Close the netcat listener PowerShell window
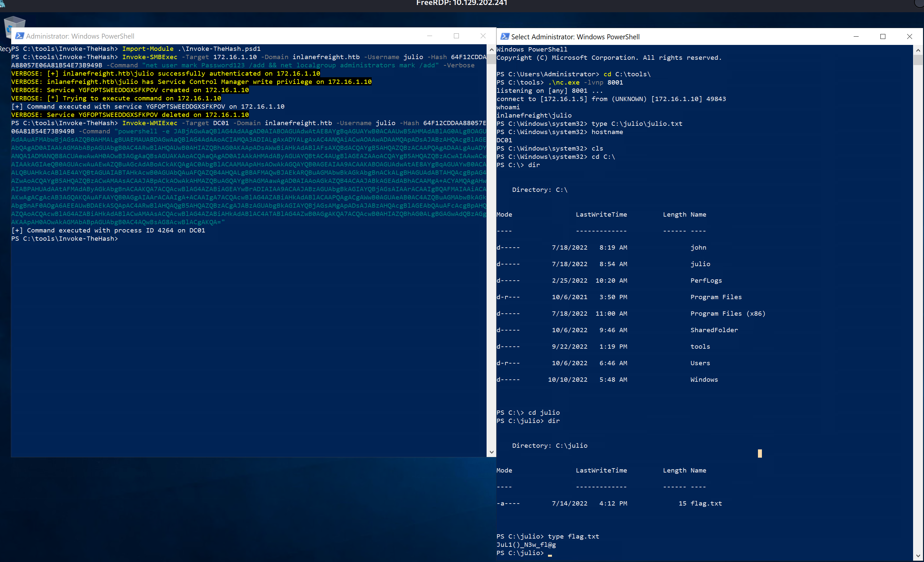 tap(909, 37)
